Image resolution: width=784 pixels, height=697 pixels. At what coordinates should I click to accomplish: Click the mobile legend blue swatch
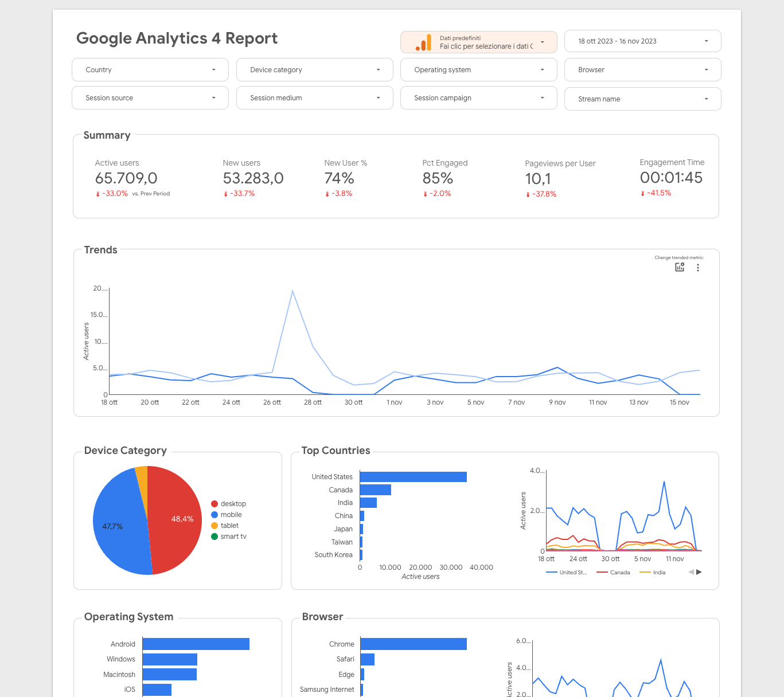(x=214, y=515)
